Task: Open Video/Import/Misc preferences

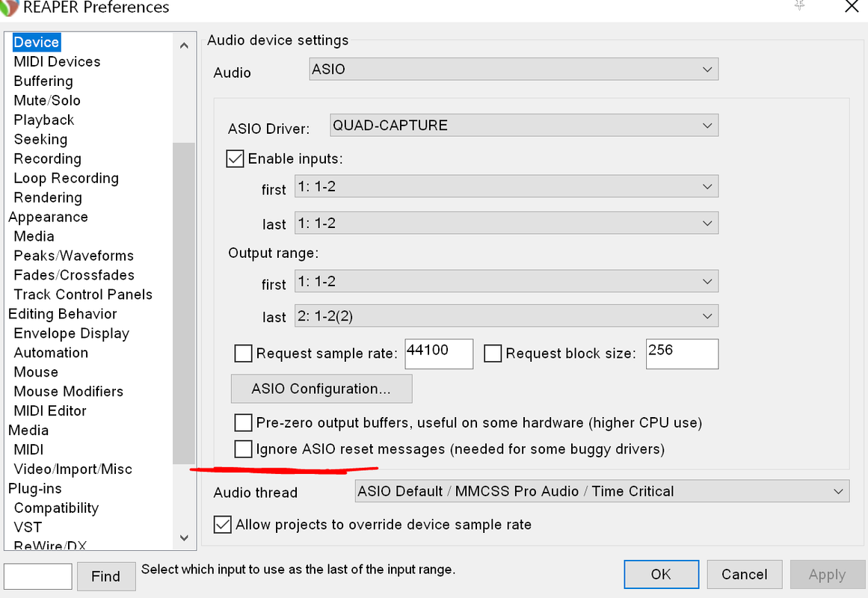Action: (73, 469)
